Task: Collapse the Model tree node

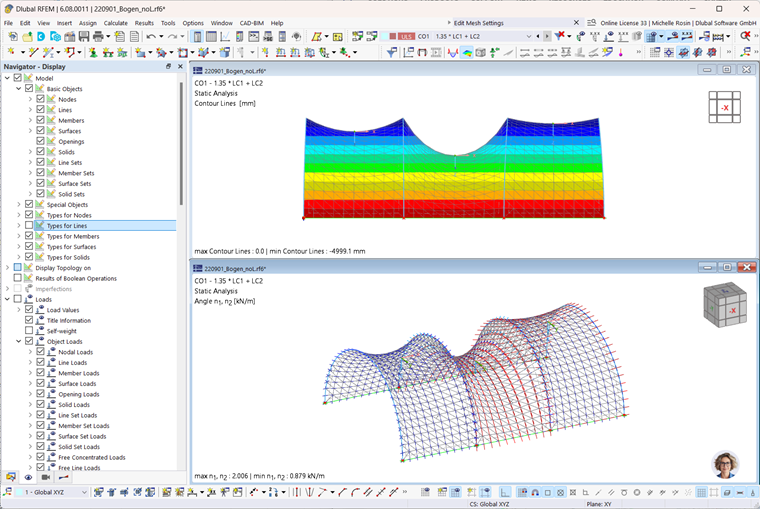Action: click(x=7, y=78)
